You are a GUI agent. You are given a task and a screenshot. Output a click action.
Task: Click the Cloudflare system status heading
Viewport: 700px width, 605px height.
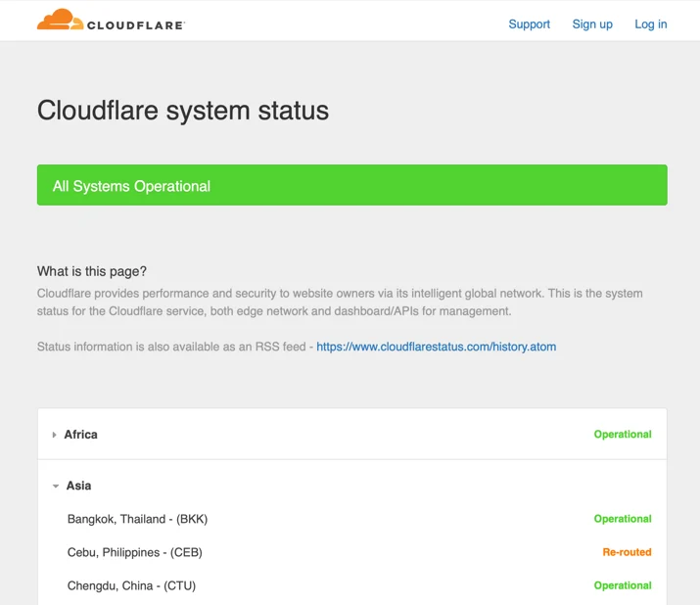(183, 111)
